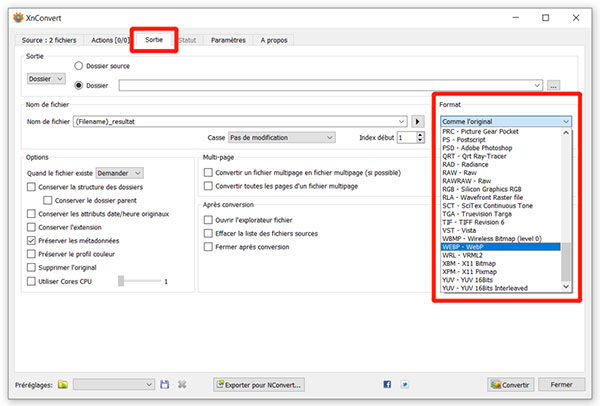
Task: Switch to the 'Source : 2 fichiers' tab
Action: [49, 40]
